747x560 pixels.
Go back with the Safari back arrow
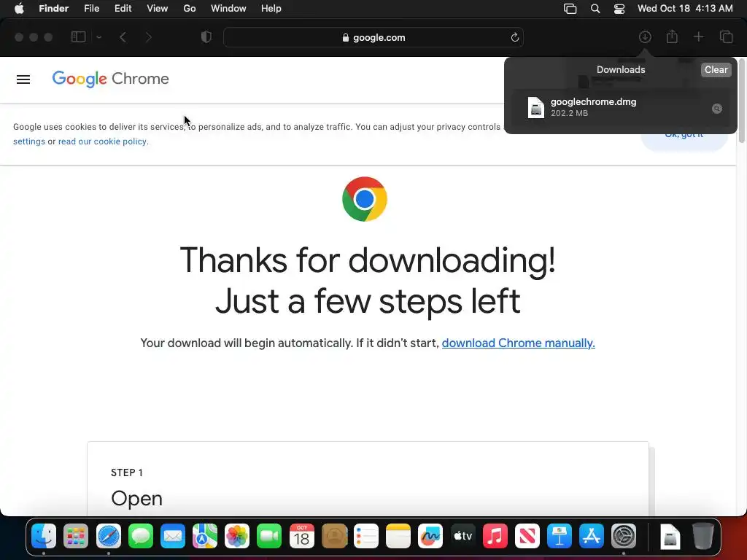123,37
